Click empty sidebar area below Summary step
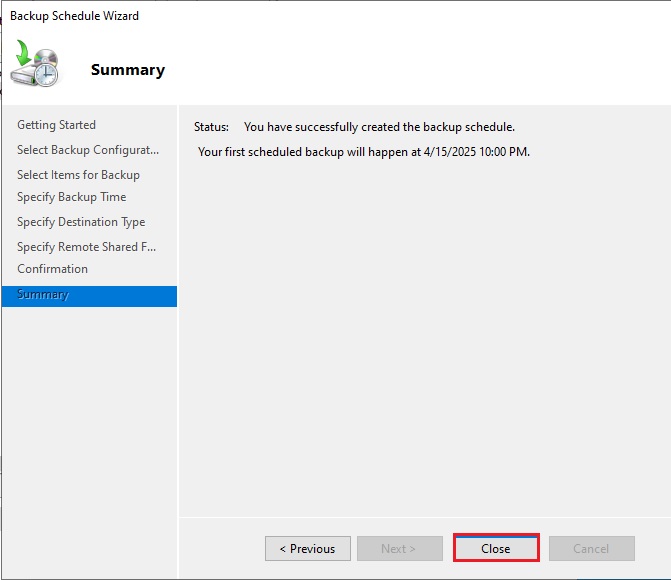 [x=88, y=420]
